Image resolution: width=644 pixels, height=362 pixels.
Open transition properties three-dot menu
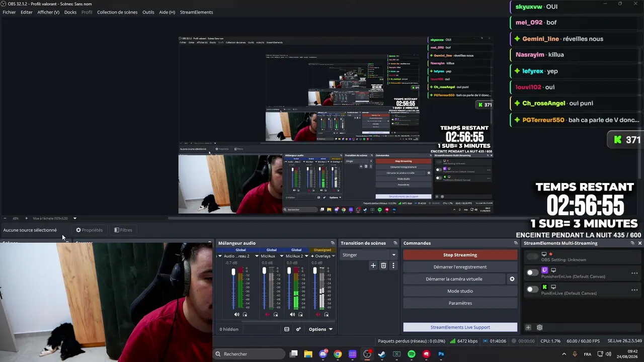pos(393,265)
